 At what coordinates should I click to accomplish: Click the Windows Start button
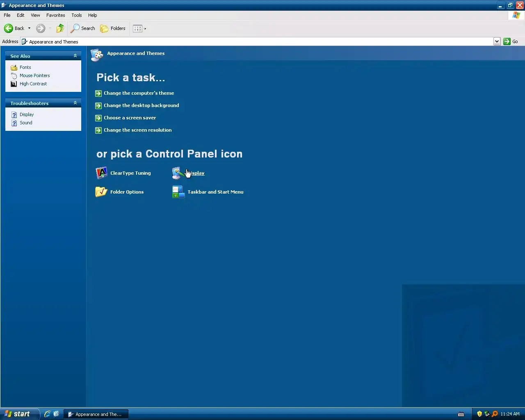[19, 414]
